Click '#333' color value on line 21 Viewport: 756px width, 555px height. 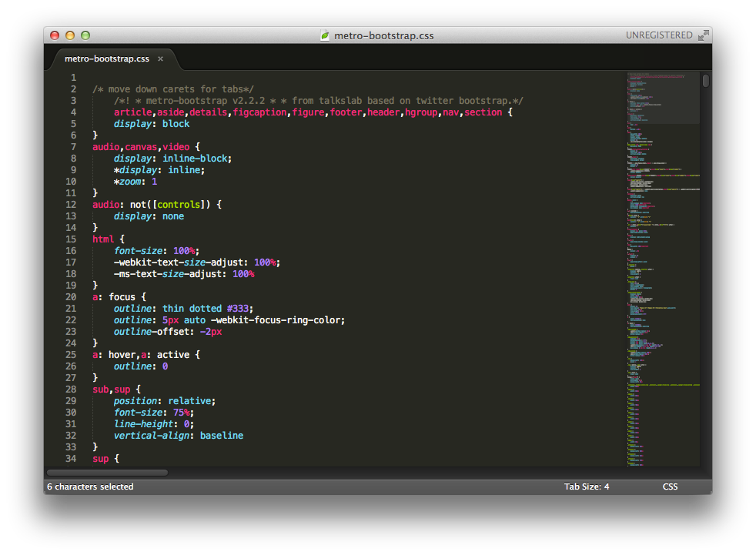(x=238, y=309)
